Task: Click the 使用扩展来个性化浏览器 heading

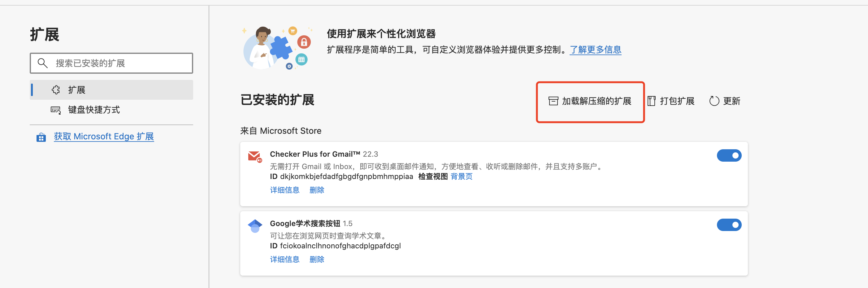Action: [381, 34]
